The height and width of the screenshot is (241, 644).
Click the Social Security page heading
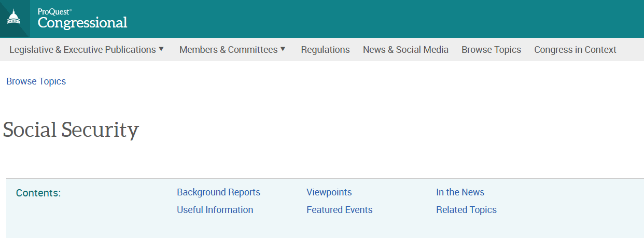coord(71,130)
